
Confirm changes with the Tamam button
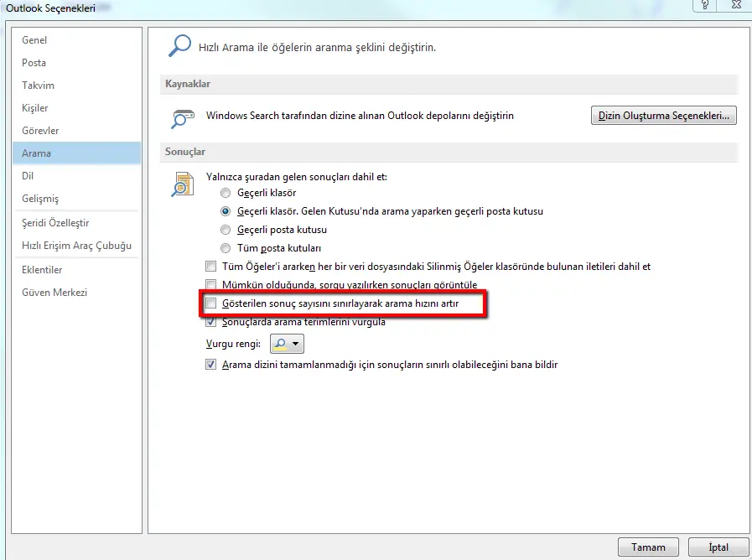(x=648, y=547)
